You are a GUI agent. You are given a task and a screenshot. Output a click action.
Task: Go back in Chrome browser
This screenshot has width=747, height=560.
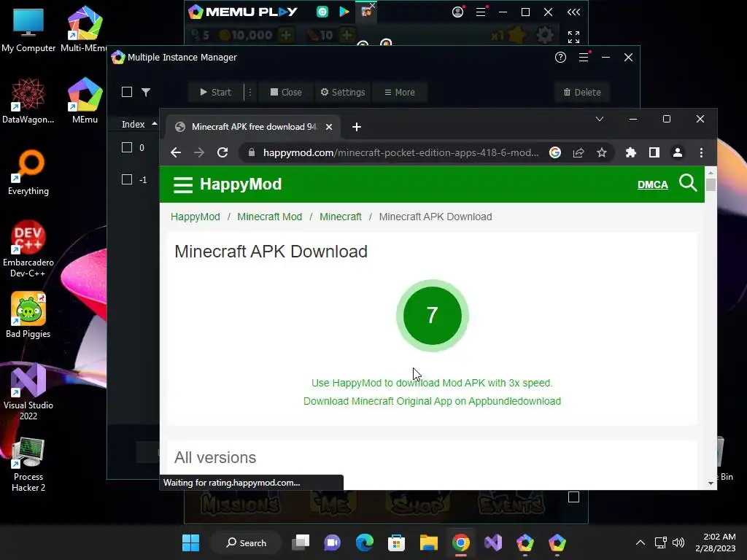coord(176,152)
